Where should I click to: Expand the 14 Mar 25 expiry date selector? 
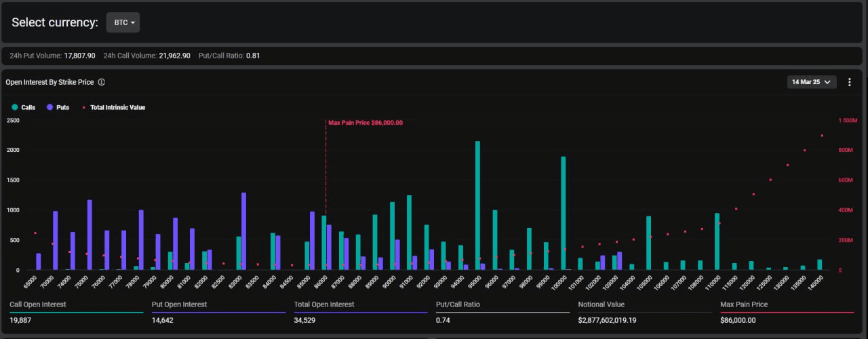click(x=811, y=82)
